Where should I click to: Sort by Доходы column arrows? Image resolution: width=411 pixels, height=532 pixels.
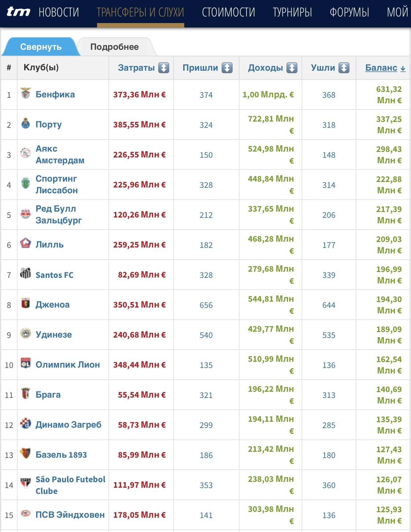(292, 68)
